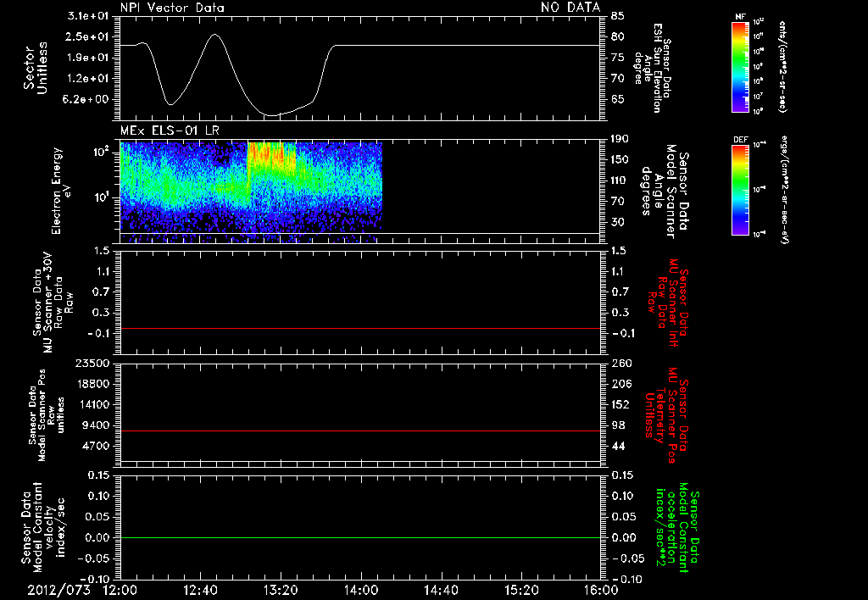Screen dimensions: 868x600
Task: Click the 150 tick on scanner angle axis
Action: pos(619,159)
